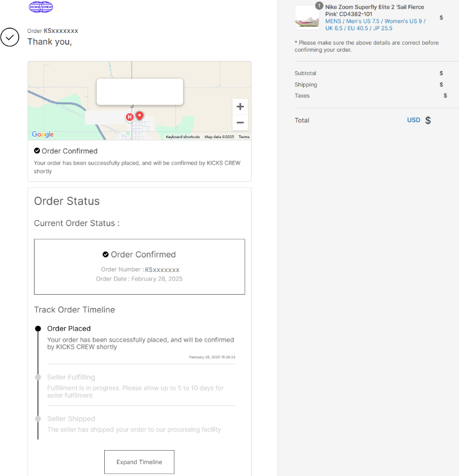
Task: Click the Order Status heading
Action: point(67,201)
